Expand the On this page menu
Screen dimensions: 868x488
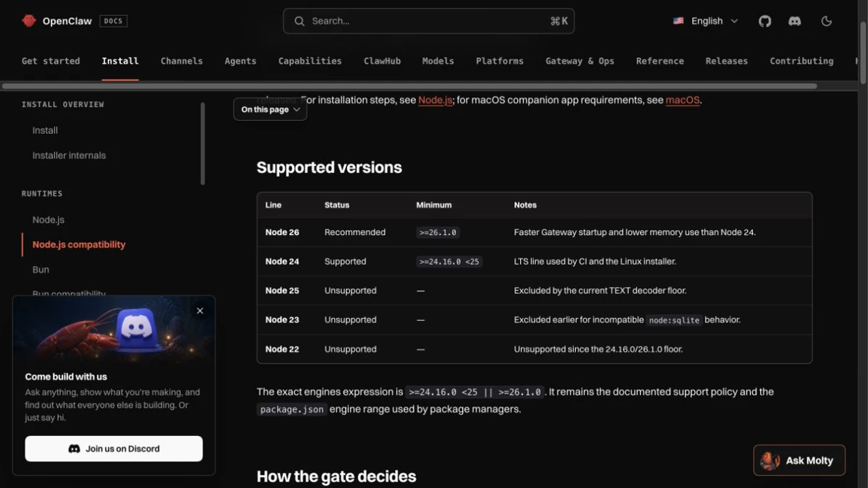pyautogui.click(x=270, y=110)
